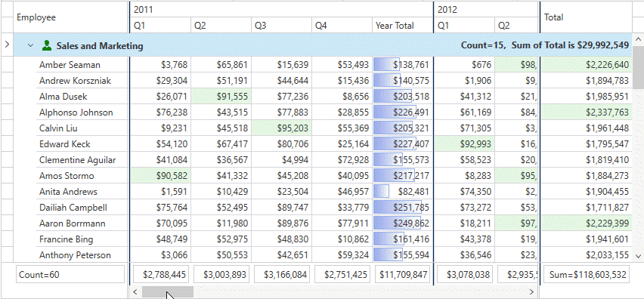
Task: Click the 2012 band header
Action: [486, 9]
